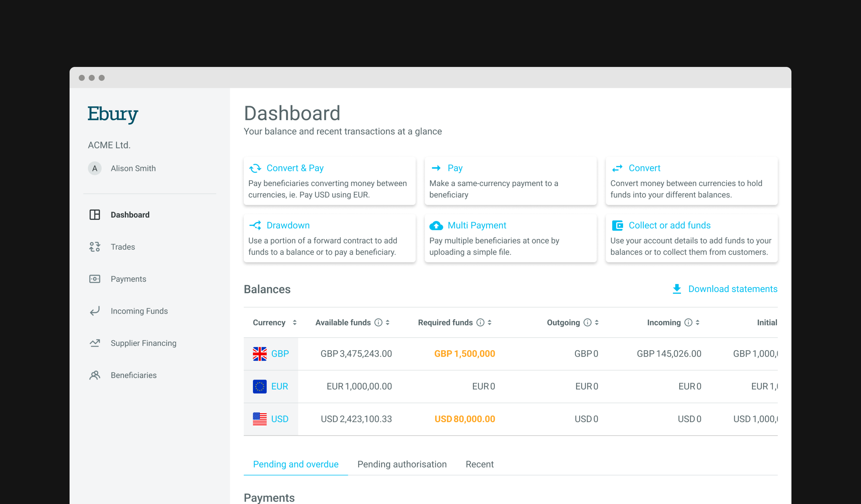861x504 pixels.
Task: Click Drawdown card forward contract description
Action: coord(323,246)
